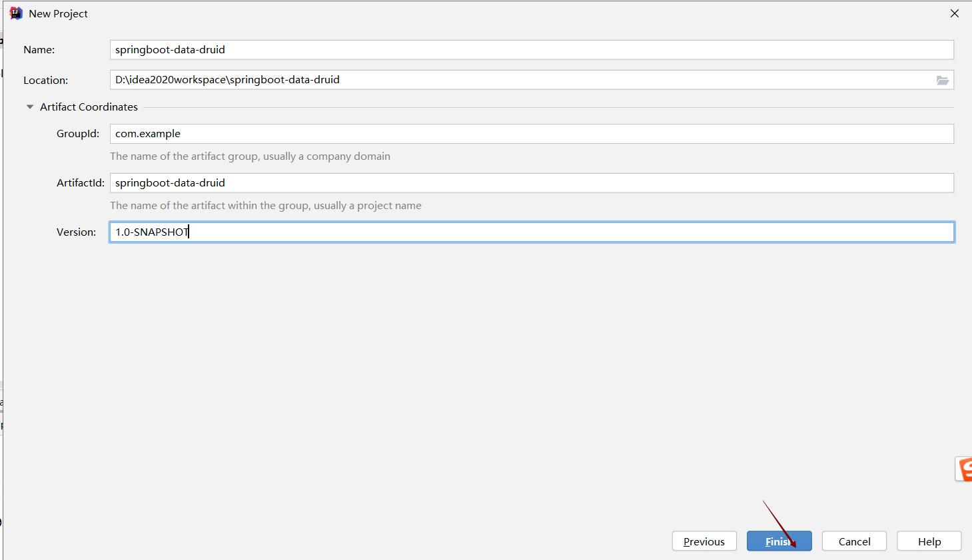Screen dimensions: 972x560
Task: Close the New Project dialog
Action: (x=955, y=13)
